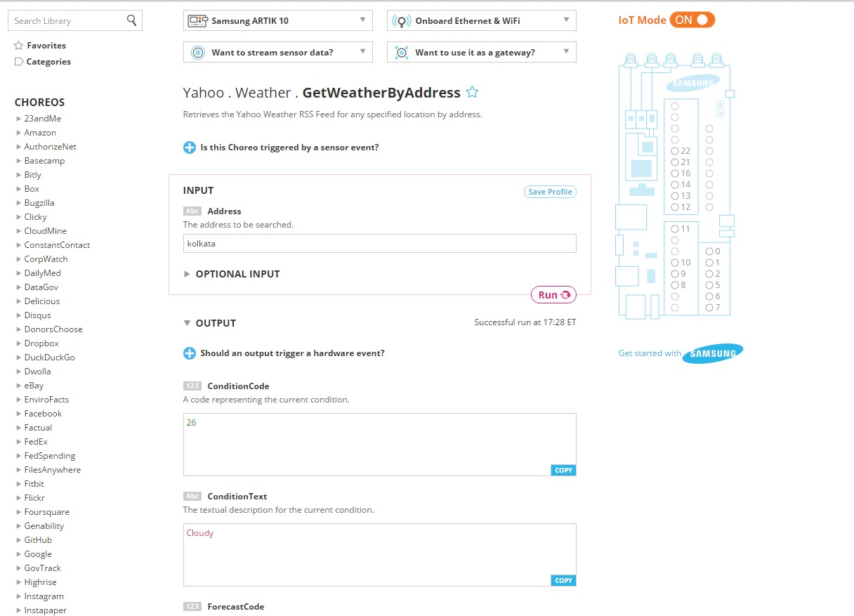This screenshot has width=854, height=616.
Task: Click the search magnifier icon
Action: pyautogui.click(x=131, y=20)
